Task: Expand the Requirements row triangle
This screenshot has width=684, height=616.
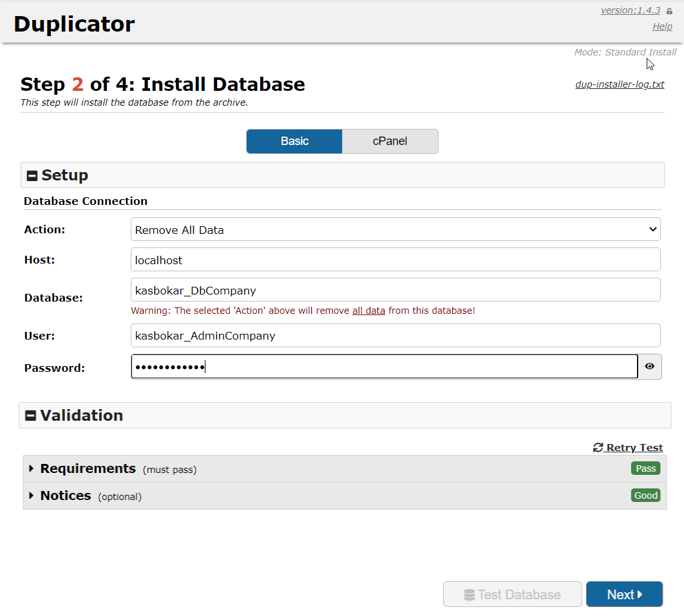Action: tap(31, 468)
